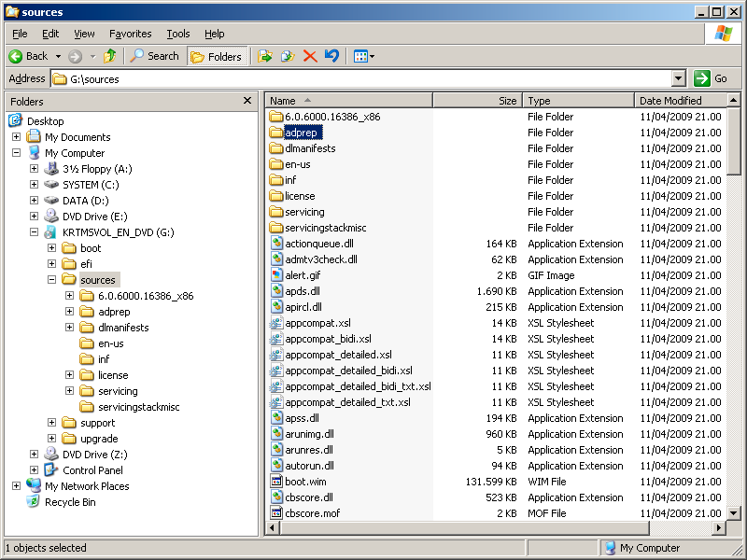Open the address bar dropdown arrow
Screen dimensions: 747x560
click(x=679, y=78)
